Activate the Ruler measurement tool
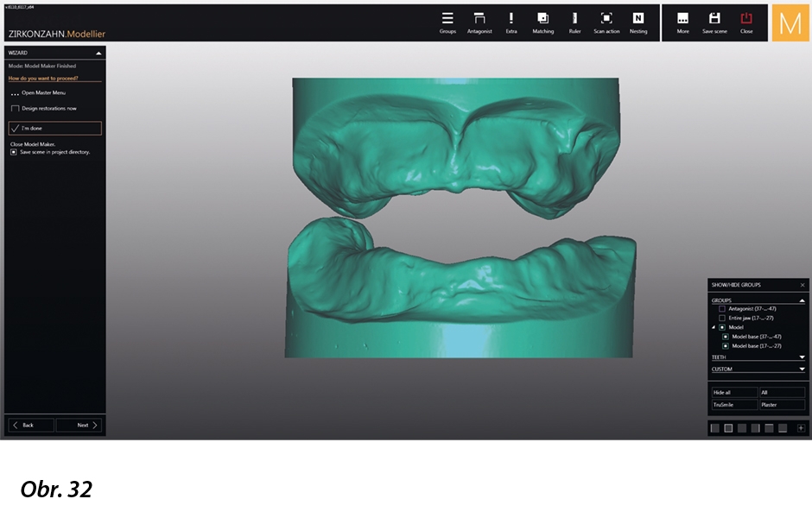 tap(574, 19)
